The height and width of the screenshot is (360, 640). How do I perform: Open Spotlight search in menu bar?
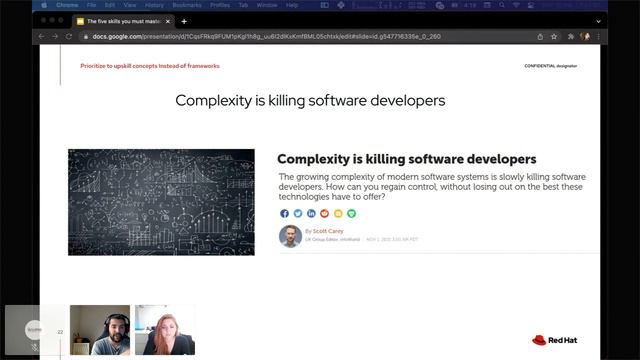(x=502, y=5)
